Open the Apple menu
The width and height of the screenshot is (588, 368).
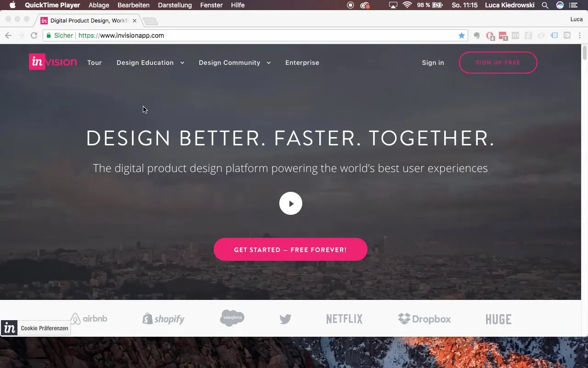tap(13, 5)
